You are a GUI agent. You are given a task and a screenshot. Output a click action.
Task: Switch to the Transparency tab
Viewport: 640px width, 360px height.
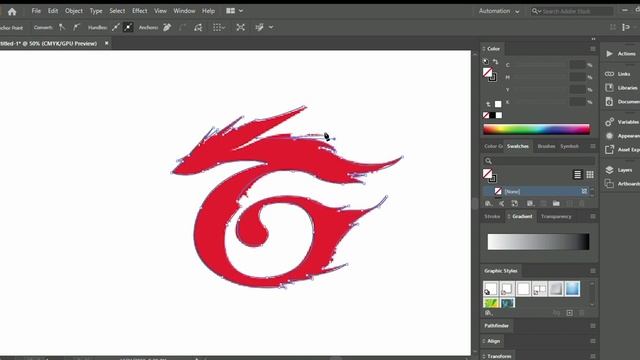[x=556, y=216]
